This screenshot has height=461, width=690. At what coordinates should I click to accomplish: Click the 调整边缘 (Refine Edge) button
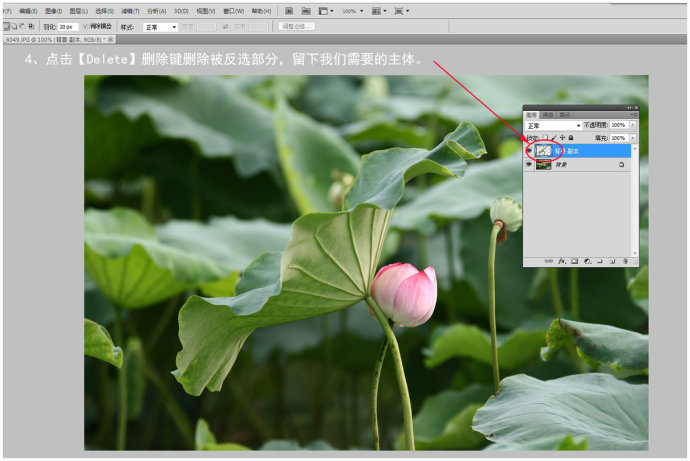296,27
